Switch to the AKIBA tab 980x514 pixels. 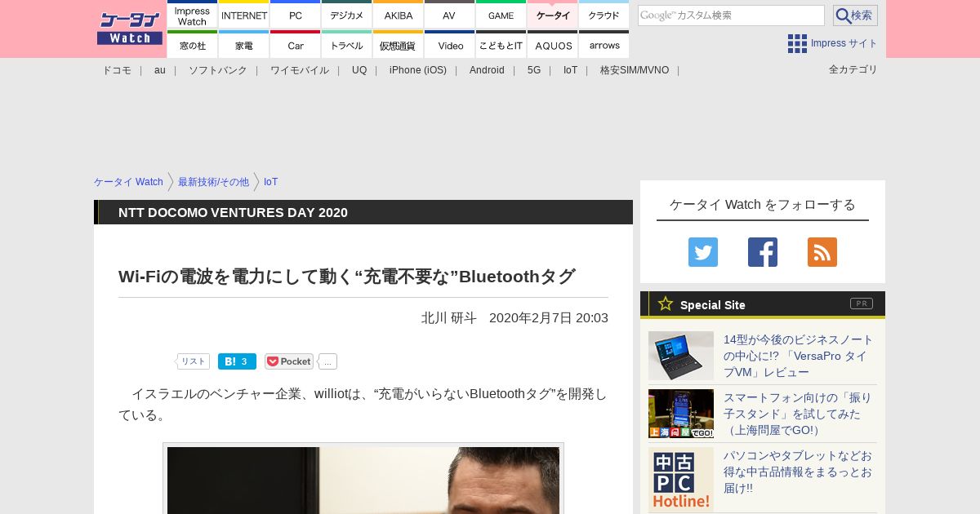pyautogui.click(x=399, y=15)
